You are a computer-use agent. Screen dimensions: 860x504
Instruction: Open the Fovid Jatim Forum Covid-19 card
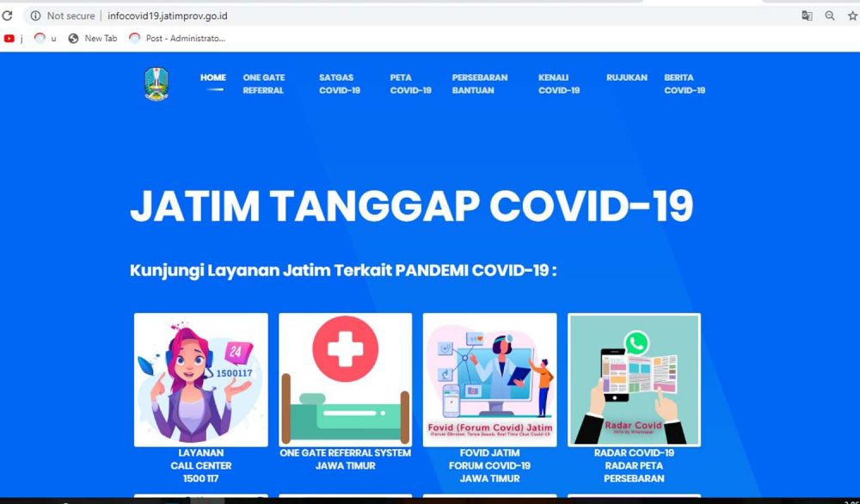pos(489,380)
